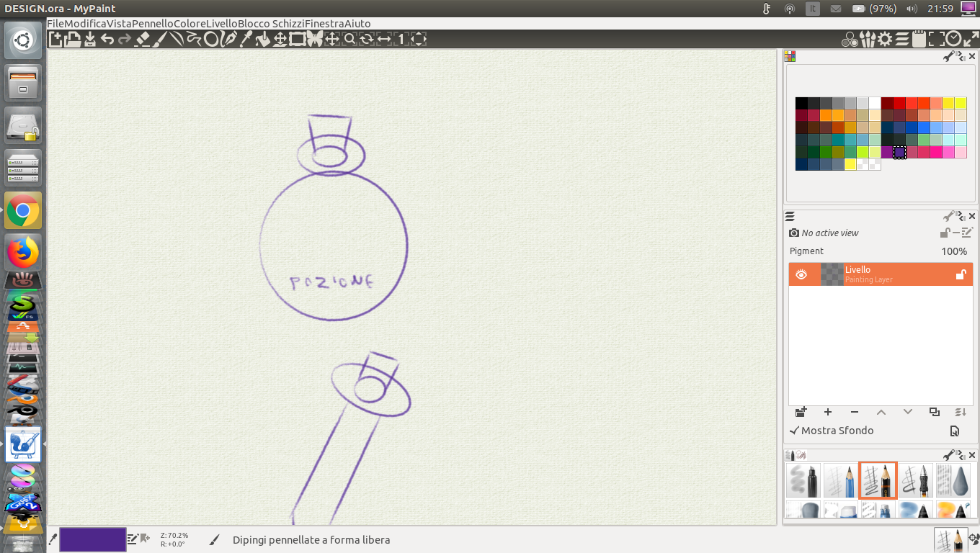Move the layer up with the up chevron
The width and height of the screenshot is (980, 553).
[881, 412]
